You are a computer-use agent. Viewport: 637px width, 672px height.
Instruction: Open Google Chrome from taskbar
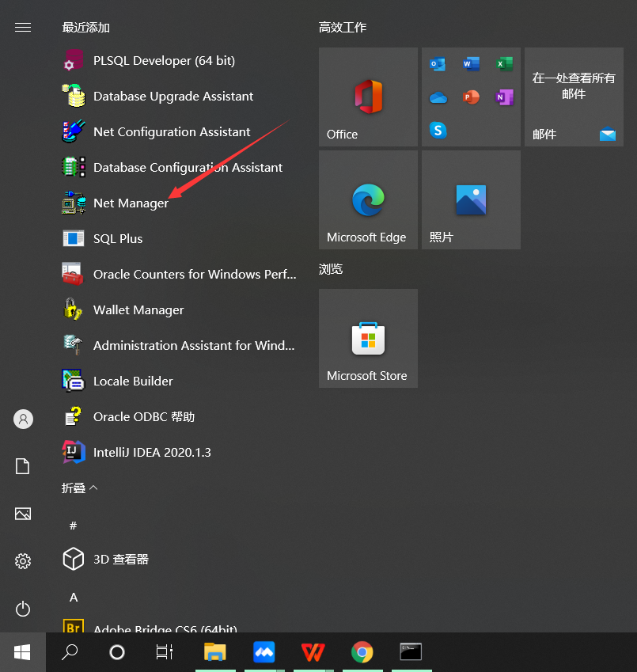pyautogui.click(x=362, y=652)
